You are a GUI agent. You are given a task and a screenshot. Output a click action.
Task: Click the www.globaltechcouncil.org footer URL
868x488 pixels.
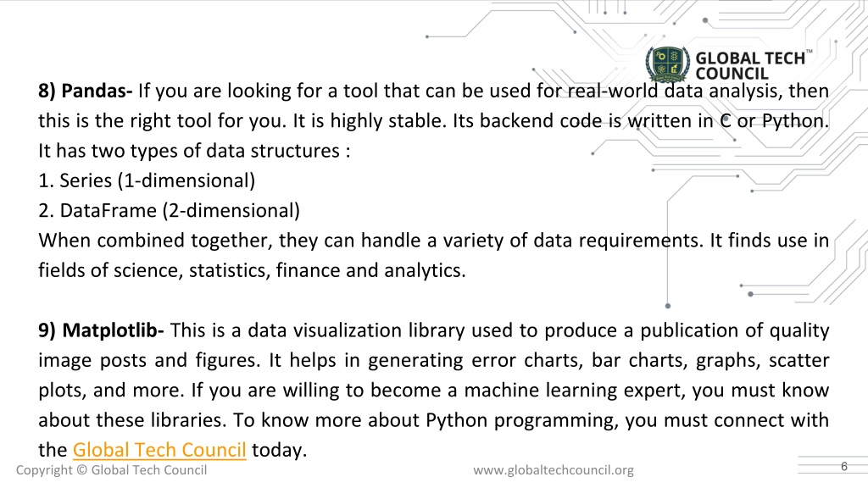pos(553,470)
